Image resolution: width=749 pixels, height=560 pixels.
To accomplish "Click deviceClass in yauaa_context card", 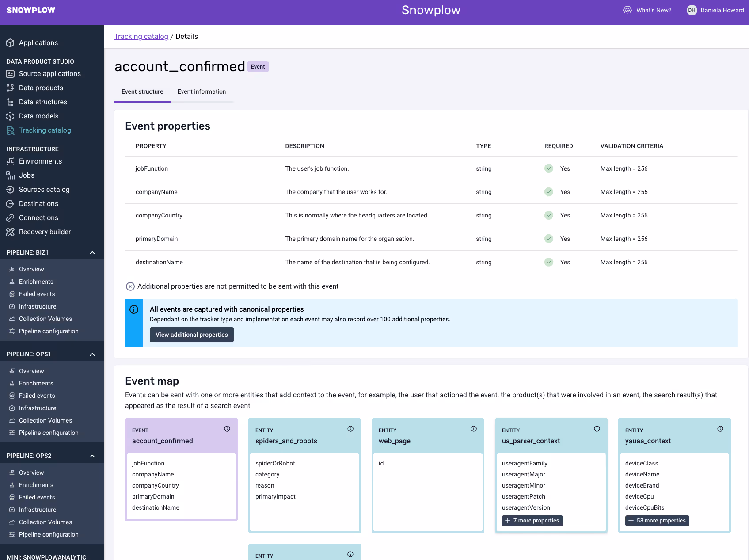I will pyautogui.click(x=642, y=463).
